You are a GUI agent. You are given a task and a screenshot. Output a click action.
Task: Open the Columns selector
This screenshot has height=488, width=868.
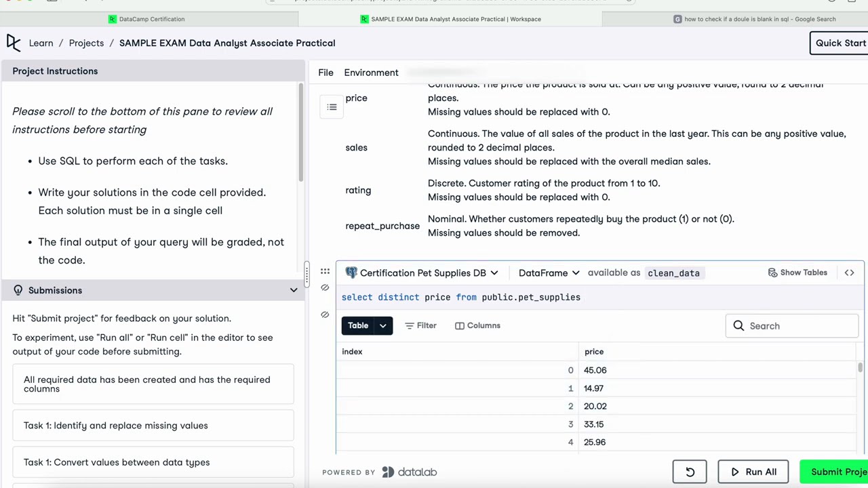(477, 325)
